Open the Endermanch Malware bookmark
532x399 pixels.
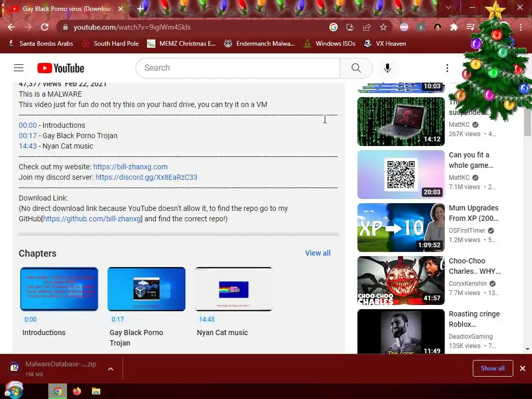click(260, 44)
